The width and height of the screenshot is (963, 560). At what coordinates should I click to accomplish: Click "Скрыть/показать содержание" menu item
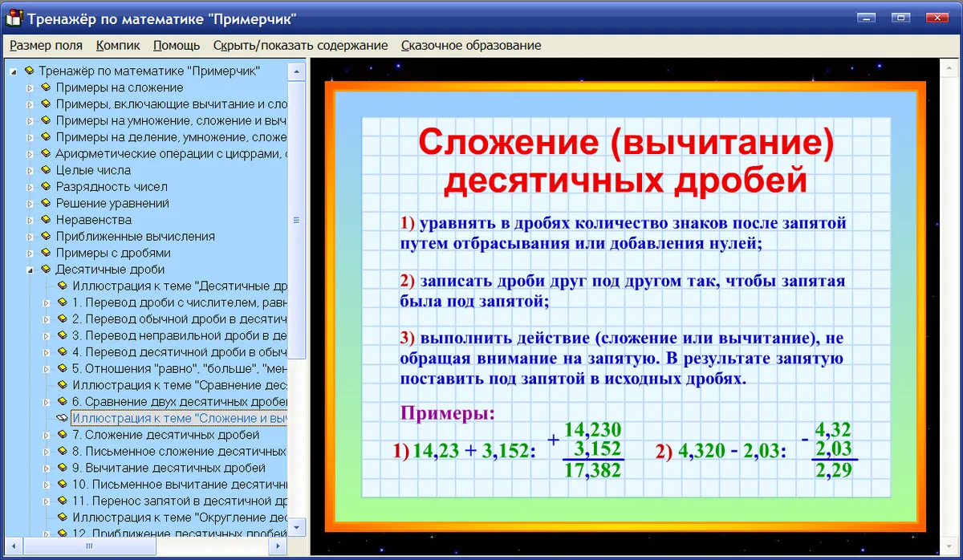[301, 46]
